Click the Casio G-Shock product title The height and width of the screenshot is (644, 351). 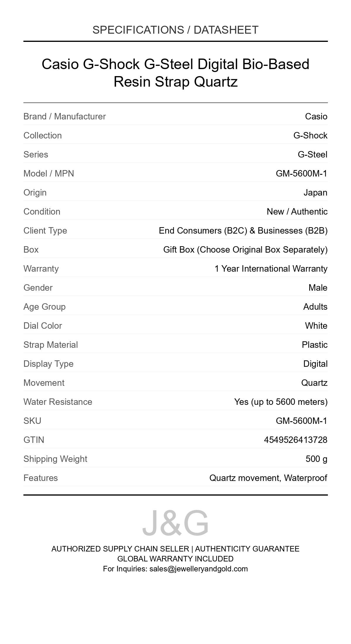(x=175, y=73)
